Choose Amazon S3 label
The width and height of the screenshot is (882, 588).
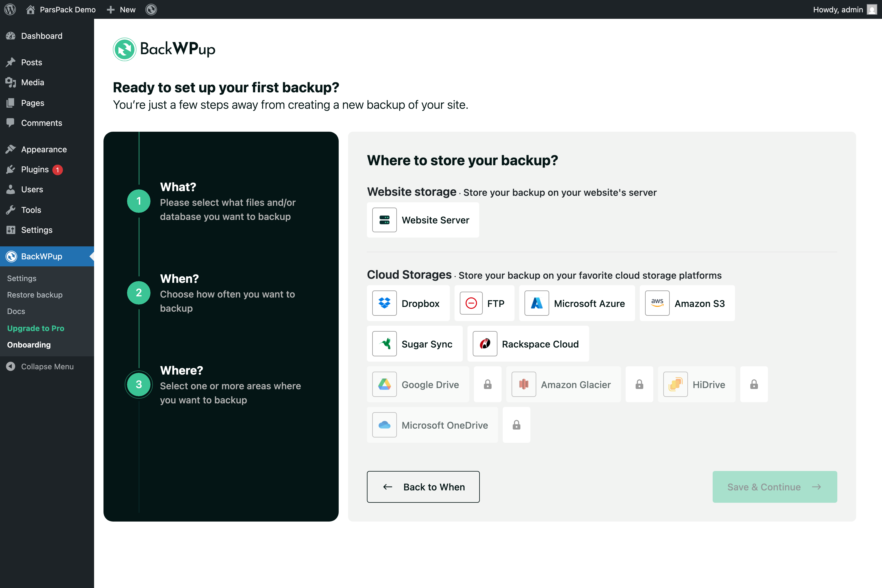(x=700, y=303)
